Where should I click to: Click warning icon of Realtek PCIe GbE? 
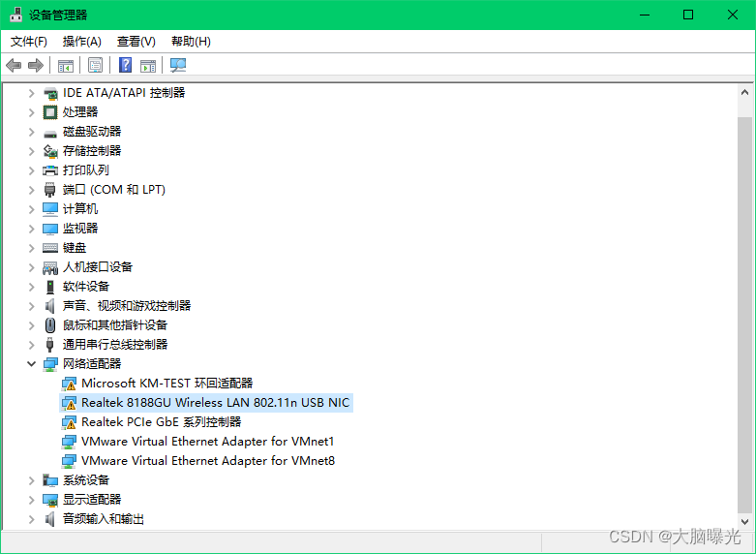[x=69, y=422]
